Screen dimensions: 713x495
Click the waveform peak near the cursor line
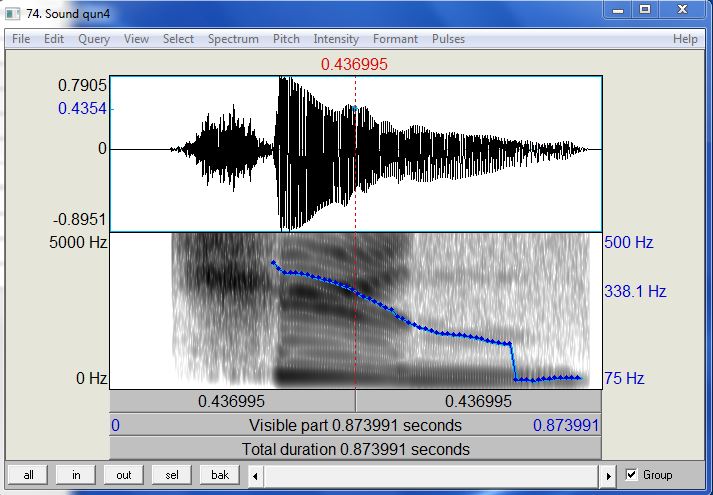355,108
